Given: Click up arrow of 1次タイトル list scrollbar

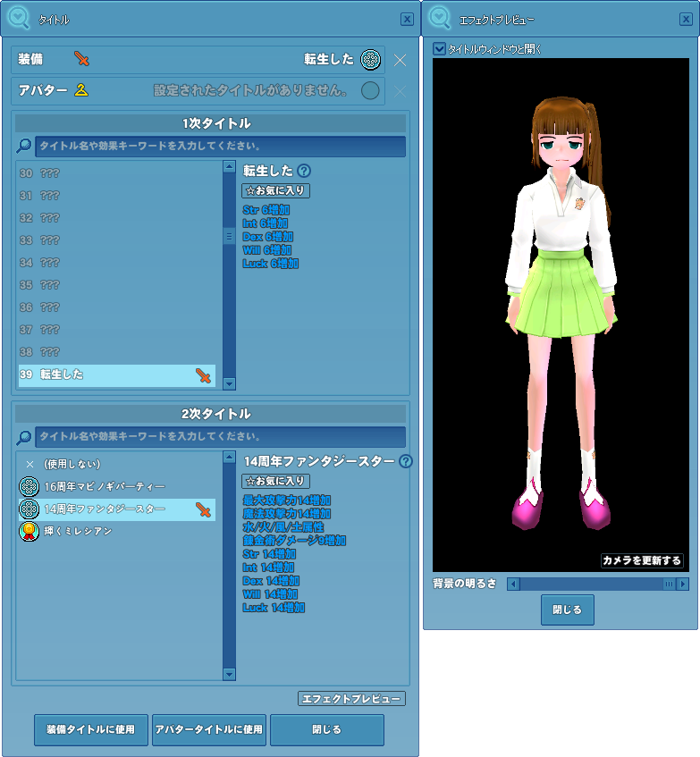Looking at the screenshot, I should (x=229, y=167).
